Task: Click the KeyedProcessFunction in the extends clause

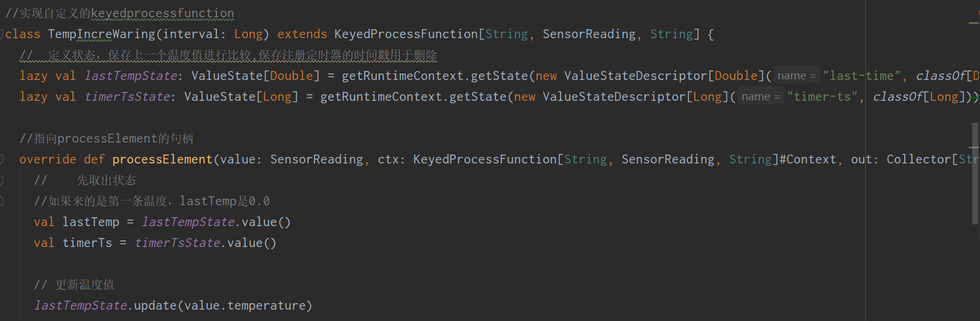Action: click(x=406, y=34)
